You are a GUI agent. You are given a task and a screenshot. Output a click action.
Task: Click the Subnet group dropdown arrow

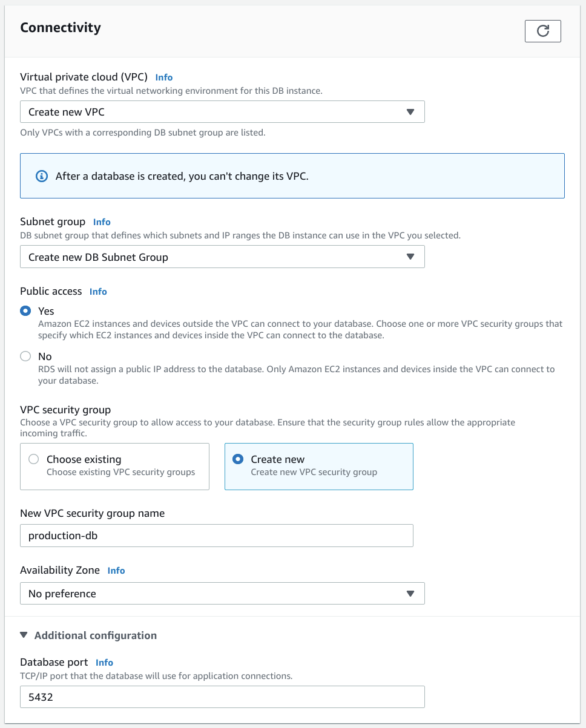[410, 257]
